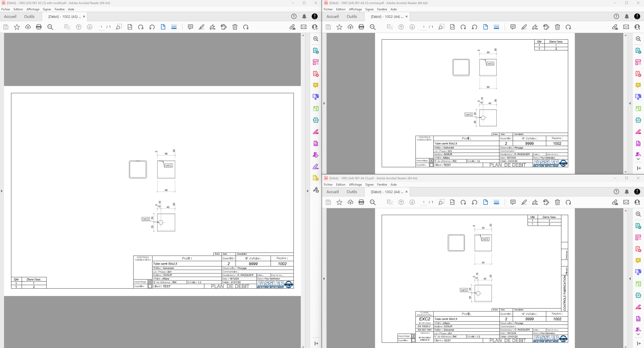Click the cloud upload icon in the left A3 window
This screenshot has height=348, width=644.
[x=28, y=27]
